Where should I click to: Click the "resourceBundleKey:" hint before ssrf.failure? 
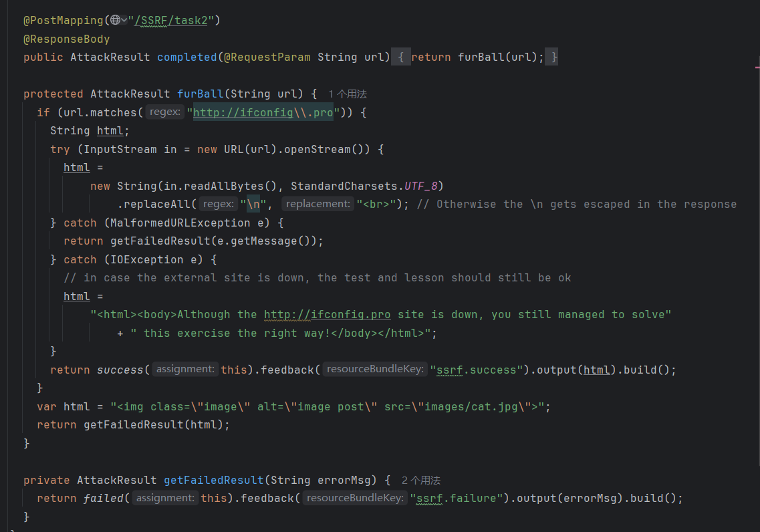(x=355, y=498)
